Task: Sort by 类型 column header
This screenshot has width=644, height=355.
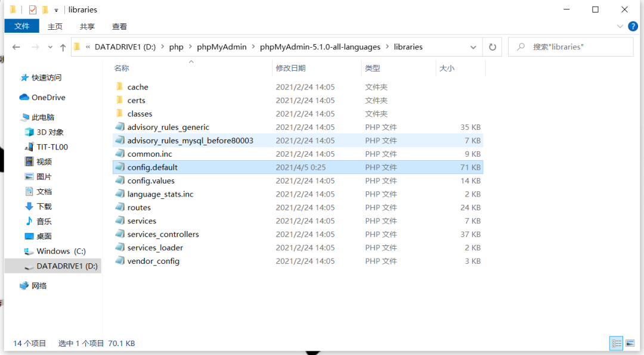Action: (x=373, y=68)
